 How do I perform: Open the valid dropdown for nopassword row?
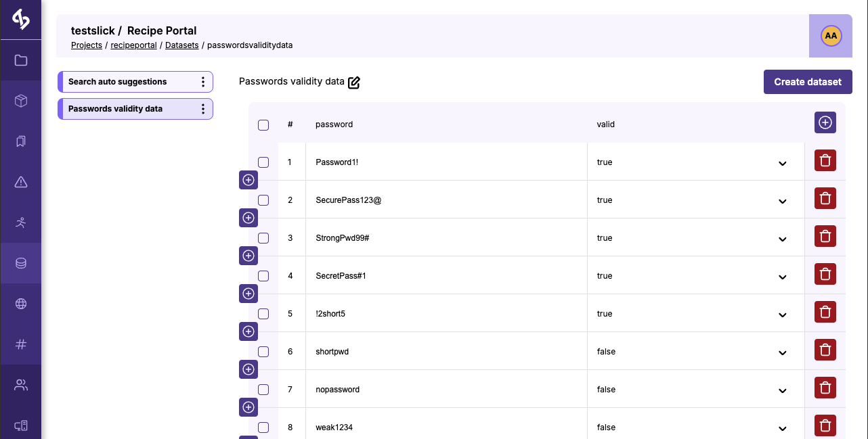pos(782,390)
